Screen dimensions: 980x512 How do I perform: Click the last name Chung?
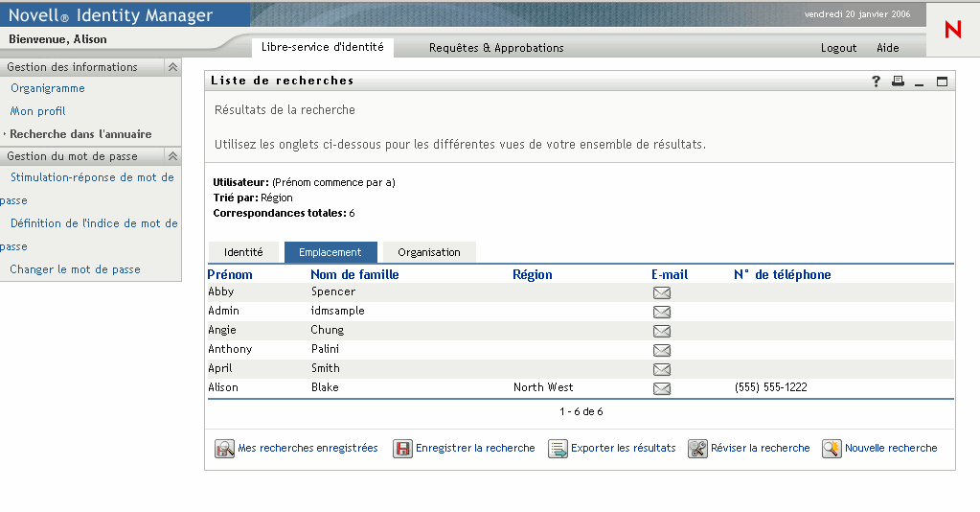click(x=327, y=330)
